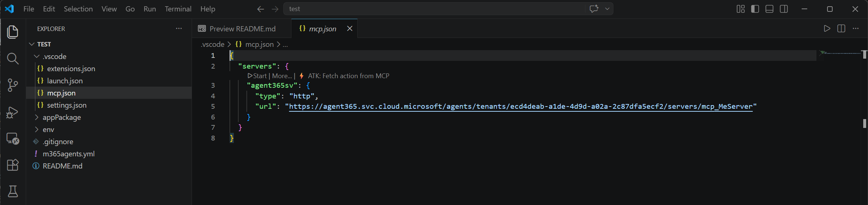Open m365agents.yml in the explorer
Image resolution: width=868 pixels, height=205 pixels.
69,154
